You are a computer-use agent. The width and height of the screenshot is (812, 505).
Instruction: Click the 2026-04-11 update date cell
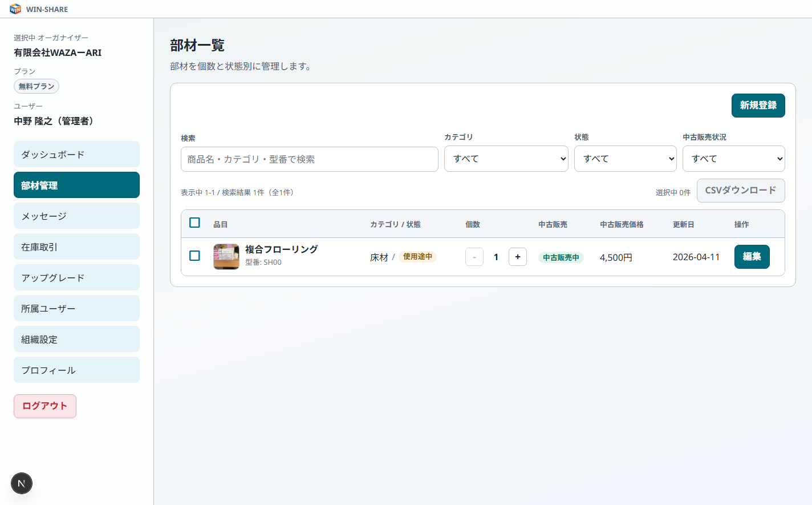(x=696, y=257)
